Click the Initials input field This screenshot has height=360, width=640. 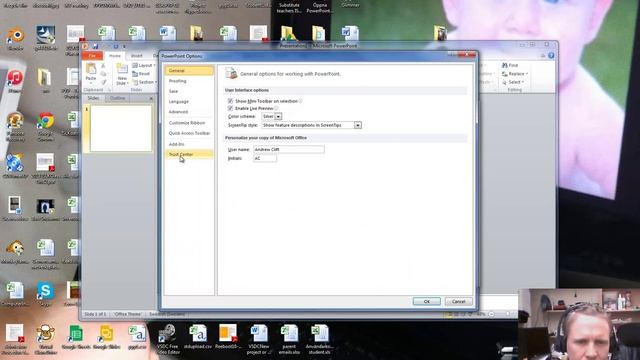[265, 158]
